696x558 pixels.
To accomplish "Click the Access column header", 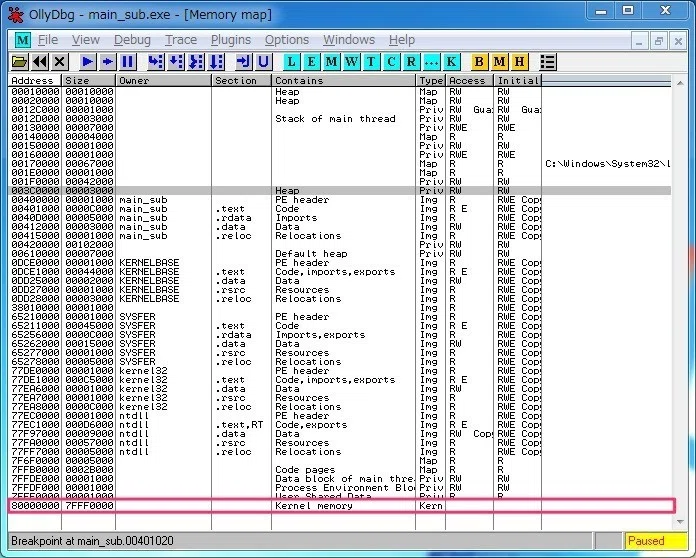I will [x=469, y=81].
